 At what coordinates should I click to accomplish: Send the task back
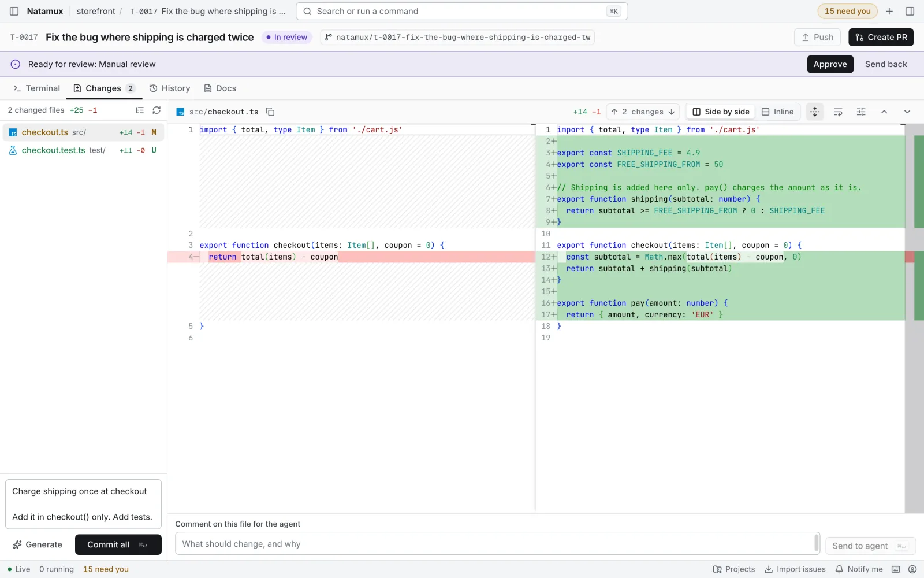coord(886,64)
